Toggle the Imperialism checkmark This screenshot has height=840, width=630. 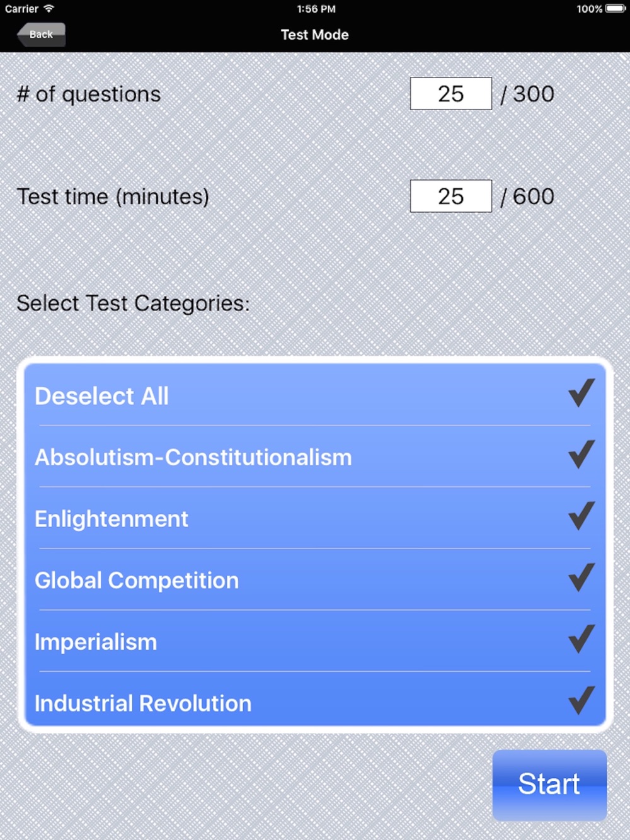(581, 639)
